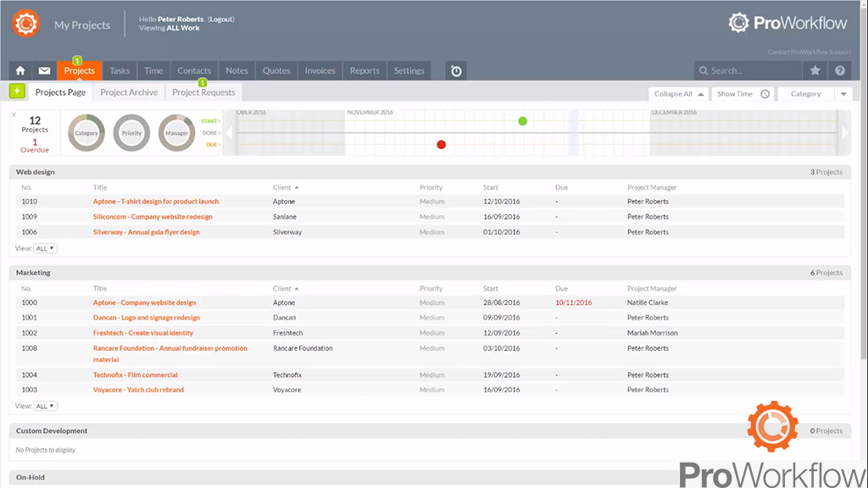
Task: Open the Project Archive tab
Action: click(129, 92)
